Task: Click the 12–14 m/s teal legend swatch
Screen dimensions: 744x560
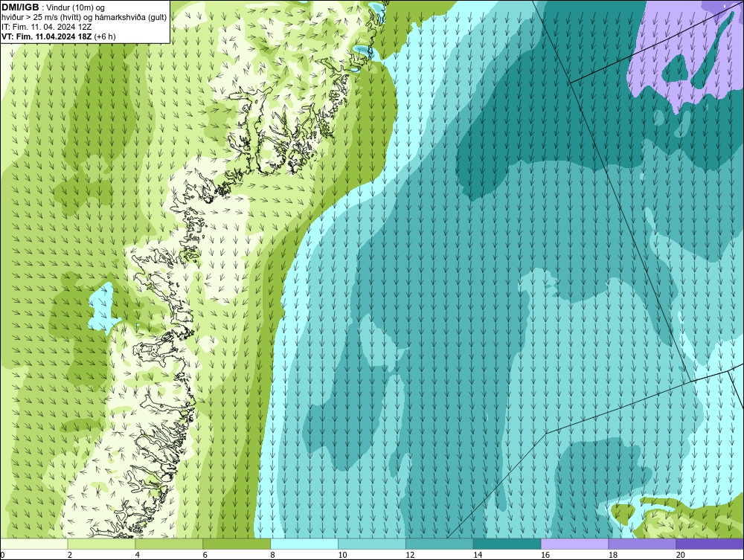Action: (440, 544)
